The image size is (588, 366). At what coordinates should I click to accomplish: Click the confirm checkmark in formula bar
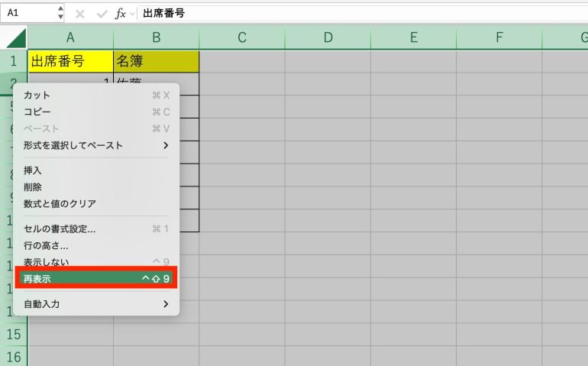pos(102,13)
